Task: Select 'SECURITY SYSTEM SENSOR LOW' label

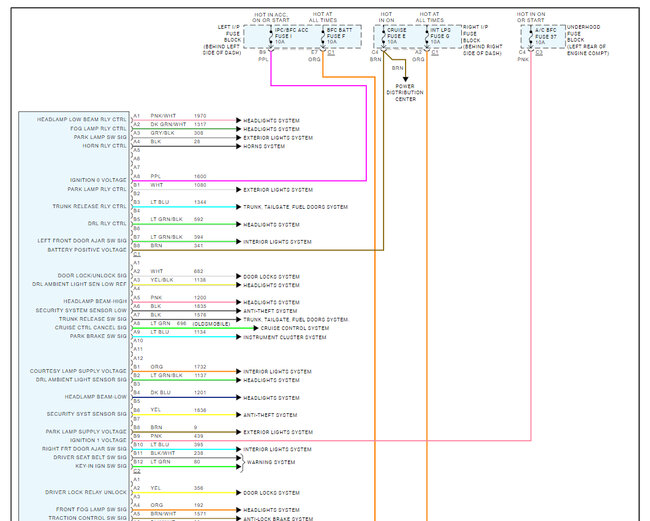Action: point(81,310)
